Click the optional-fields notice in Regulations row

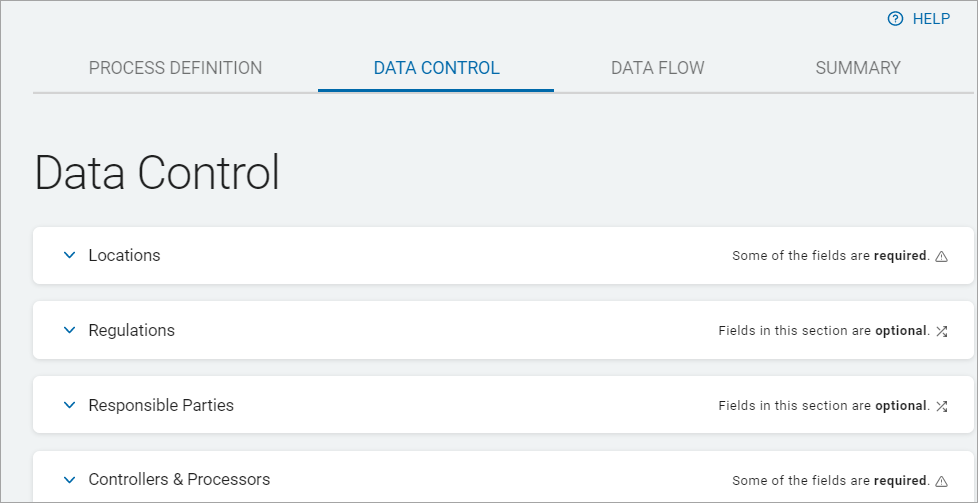click(822, 331)
